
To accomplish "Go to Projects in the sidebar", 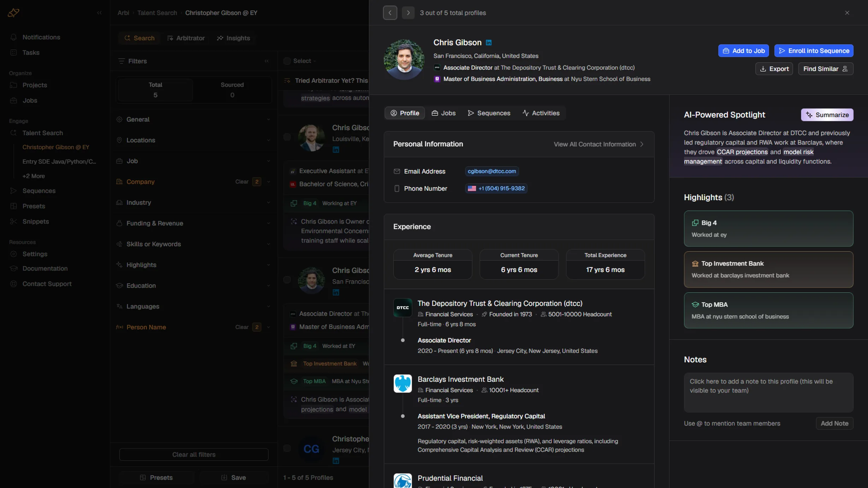I will click(x=35, y=85).
